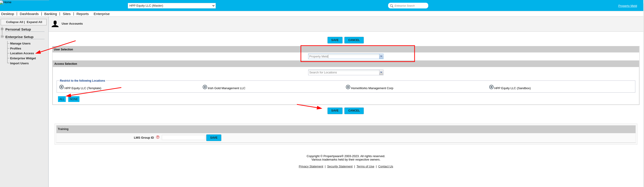Viewport: 644px width, 187px height.
Task: Select Location Access in sidebar
Action: pyautogui.click(x=22, y=53)
